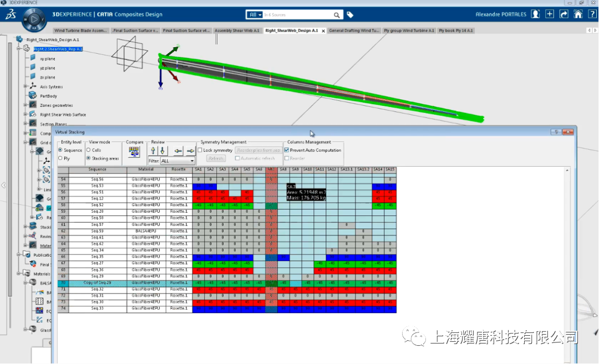The height and width of the screenshot is (364, 599).
Task: Click the Share arrow icon
Action: pyautogui.click(x=564, y=14)
